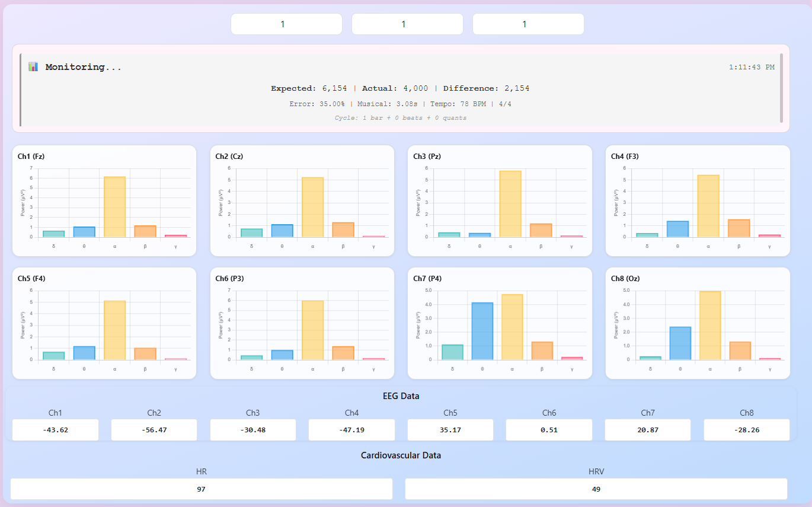Click the δ axis label under Ch3 (Pz)

(450, 245)
